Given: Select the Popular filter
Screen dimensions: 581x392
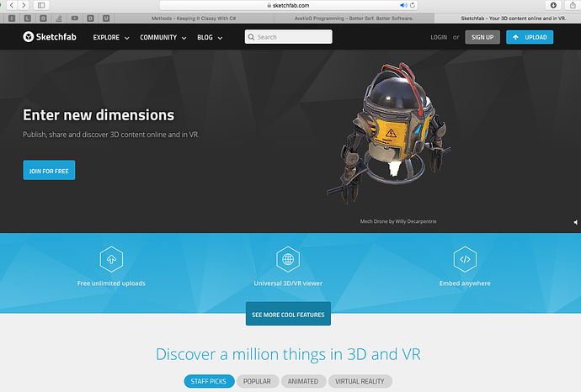Looking at the screenshot, I should 257,381.
